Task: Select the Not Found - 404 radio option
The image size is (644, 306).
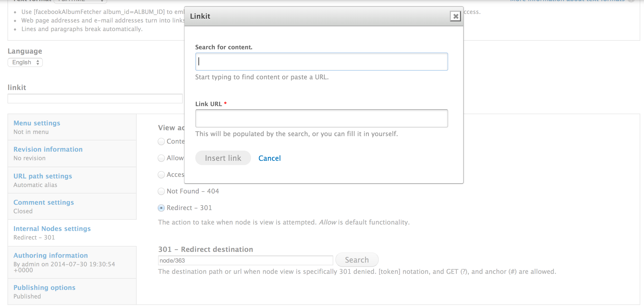Action: coord(161,191)
